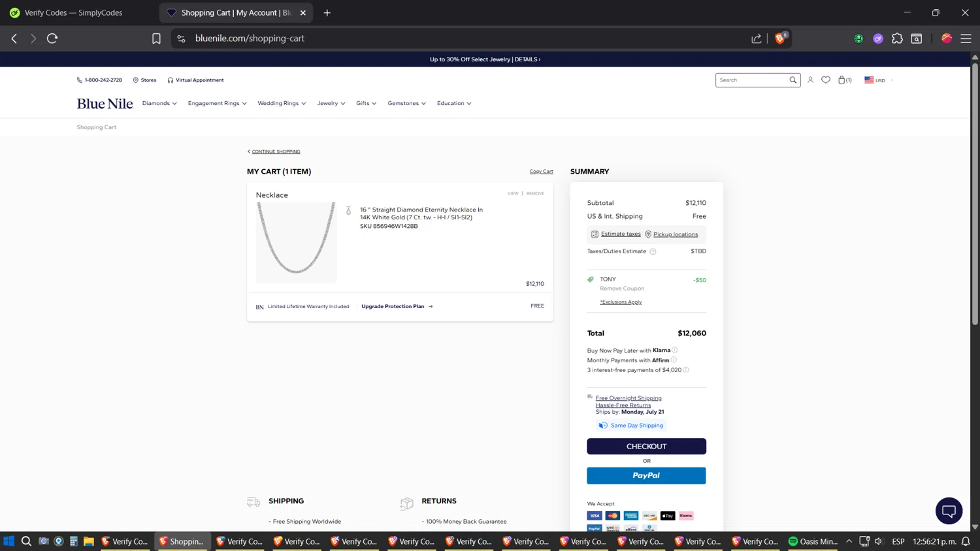This screenshot has height=551, width=980.
Task: Click Same Day Shipping badge
Action: pyautogui.click(x=631, y=426)
